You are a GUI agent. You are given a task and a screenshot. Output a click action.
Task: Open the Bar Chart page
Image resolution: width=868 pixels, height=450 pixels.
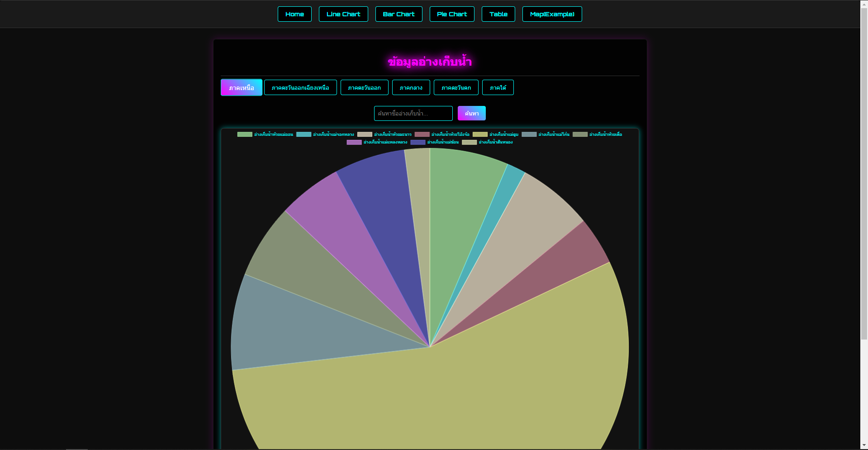398,14
